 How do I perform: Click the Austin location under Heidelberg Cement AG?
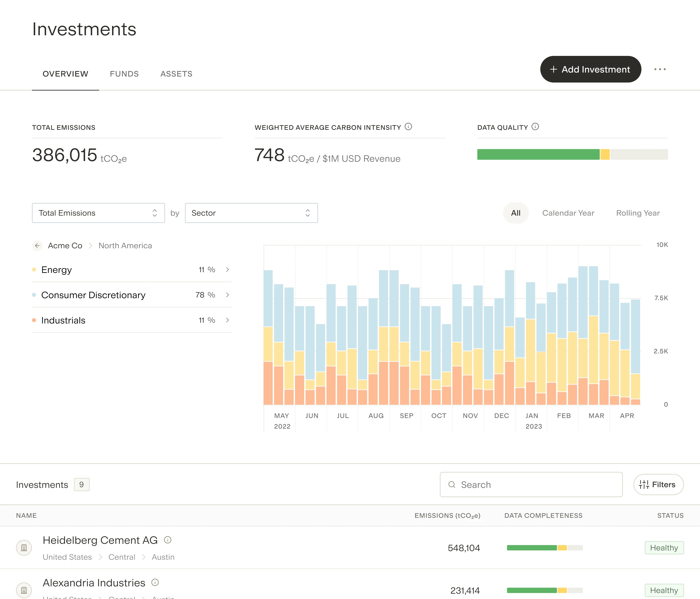click(163, 557)
